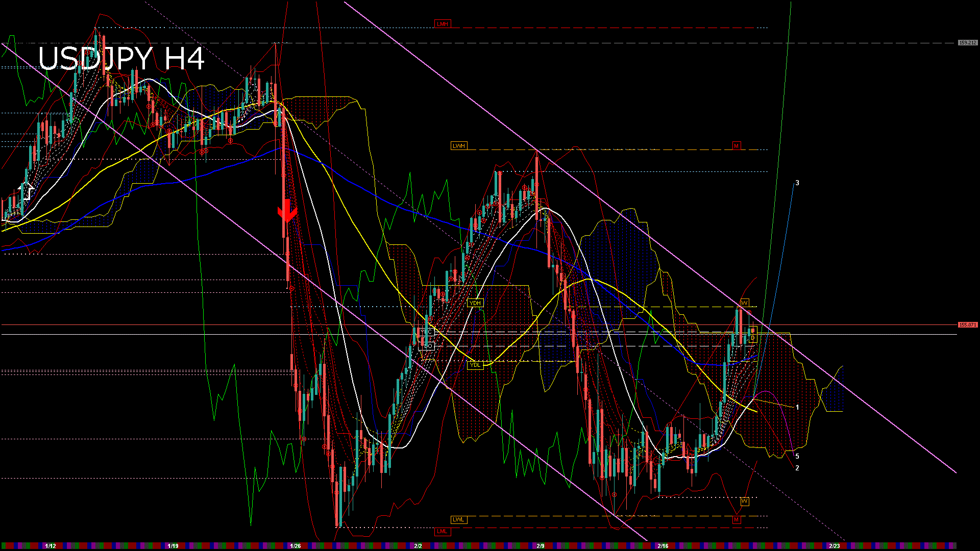Click the yellow YDH yesterday-high label
This screenshot has width=980, height=551.
[x=476, y=303]
